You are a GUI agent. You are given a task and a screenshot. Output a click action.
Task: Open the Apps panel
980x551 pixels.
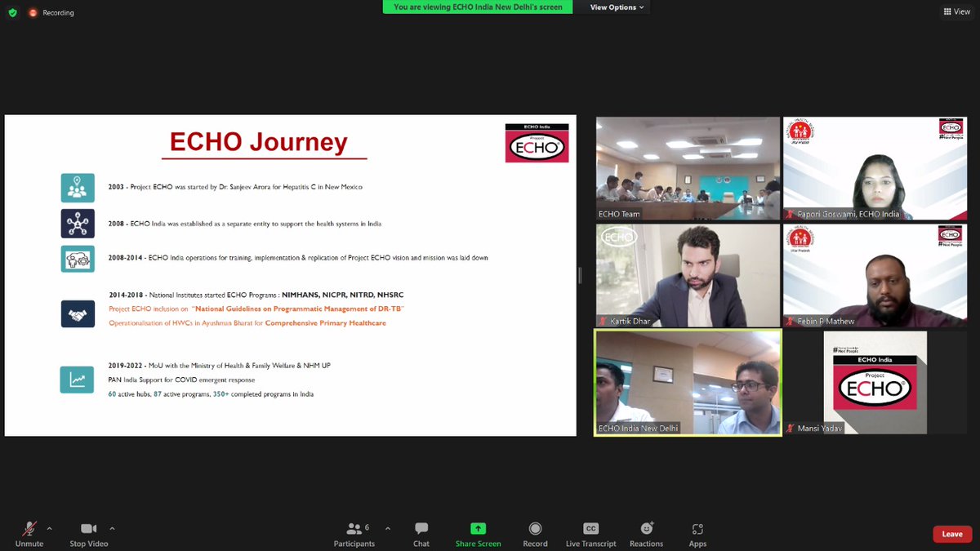697,534
